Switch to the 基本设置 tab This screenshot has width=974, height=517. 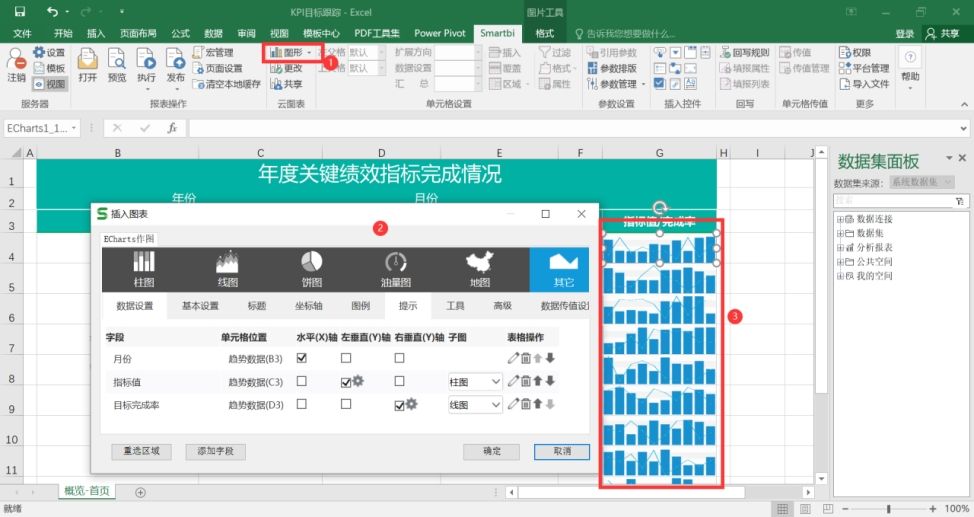click(x=200, y=306)
